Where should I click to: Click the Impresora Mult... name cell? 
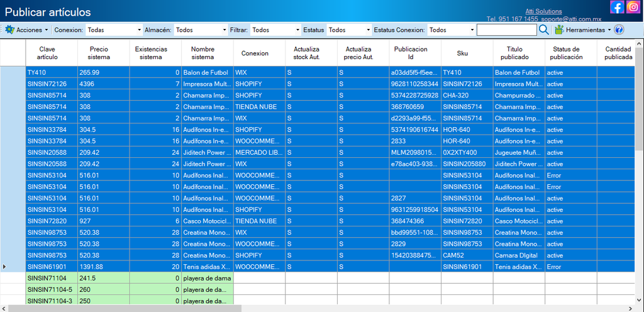tap(208, 84)
